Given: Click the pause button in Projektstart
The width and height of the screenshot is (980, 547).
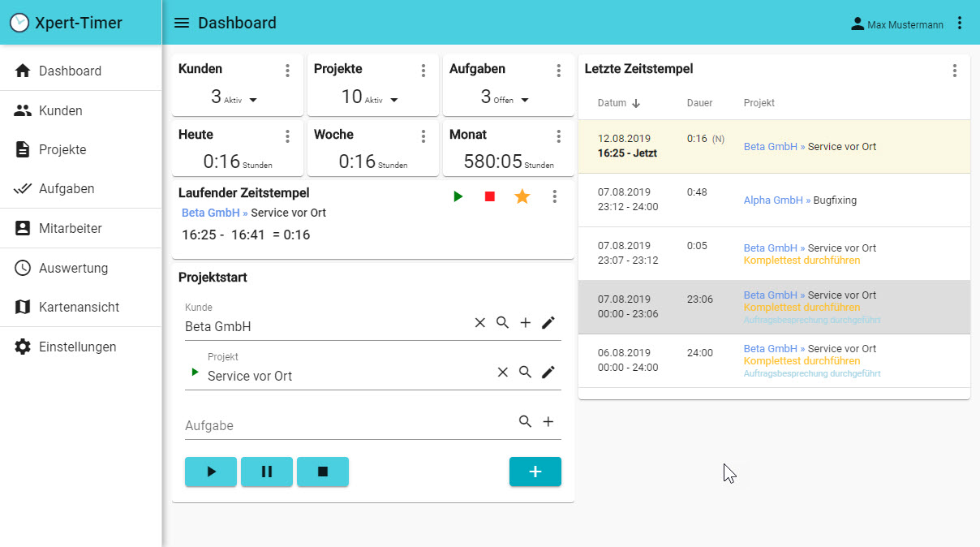Looking at the screenshot, I should coord(267,472).
